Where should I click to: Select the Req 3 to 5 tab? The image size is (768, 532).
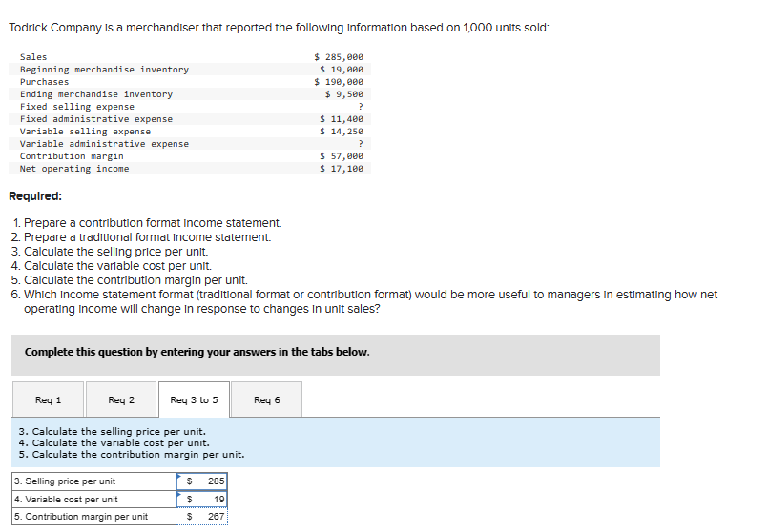coord(194,399)
